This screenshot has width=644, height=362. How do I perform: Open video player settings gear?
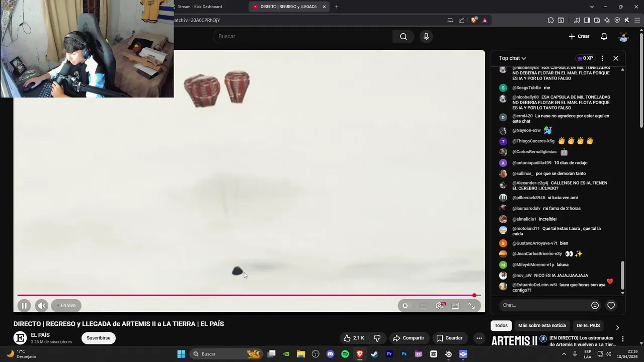click(x=440, y=305)
